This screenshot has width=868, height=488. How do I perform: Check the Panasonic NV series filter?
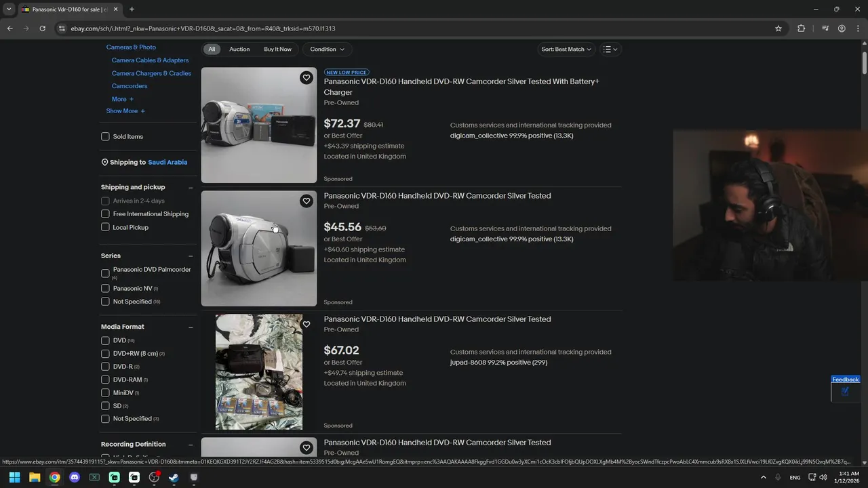coord(105,288)
